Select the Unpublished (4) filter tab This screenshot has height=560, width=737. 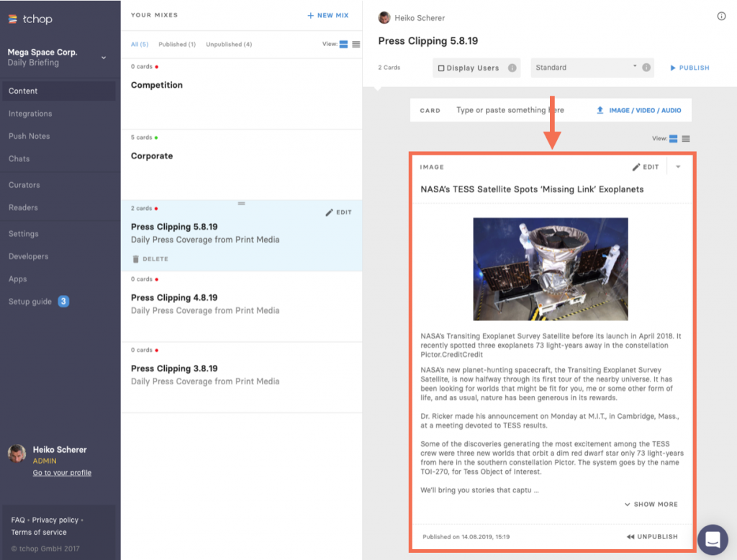(229, 44)
